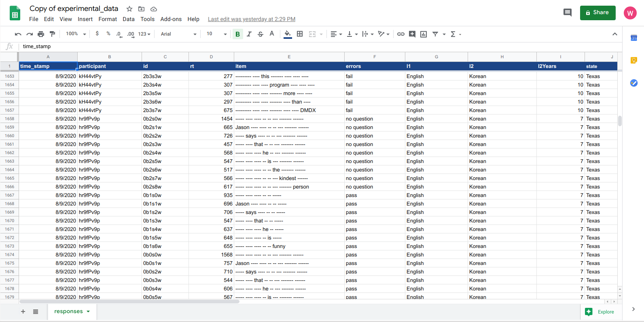Open filter views dropdown arrow
644x322 pixels.
pyautogui.click(x=444, y=34)
